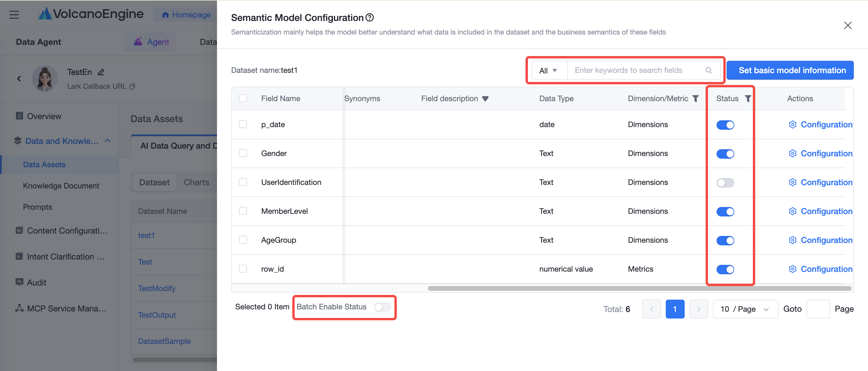Copy the Lark Callback URL icon
The height and width of the screenshot is (371, 868).
click(133, 86)
